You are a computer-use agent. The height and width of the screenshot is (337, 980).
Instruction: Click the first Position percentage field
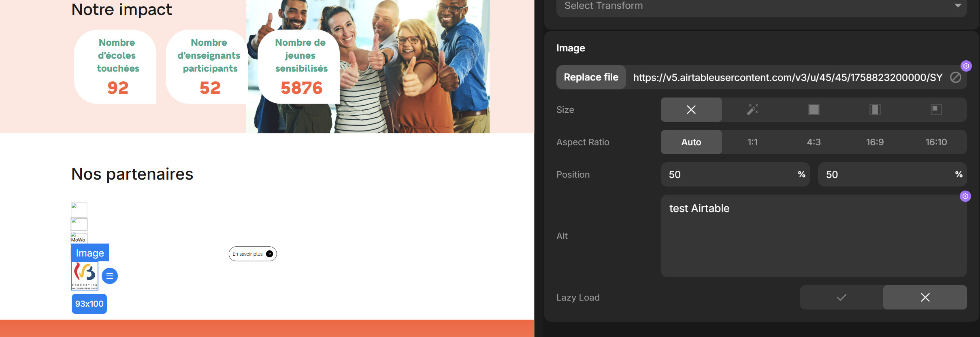click(x=729, y=174)
